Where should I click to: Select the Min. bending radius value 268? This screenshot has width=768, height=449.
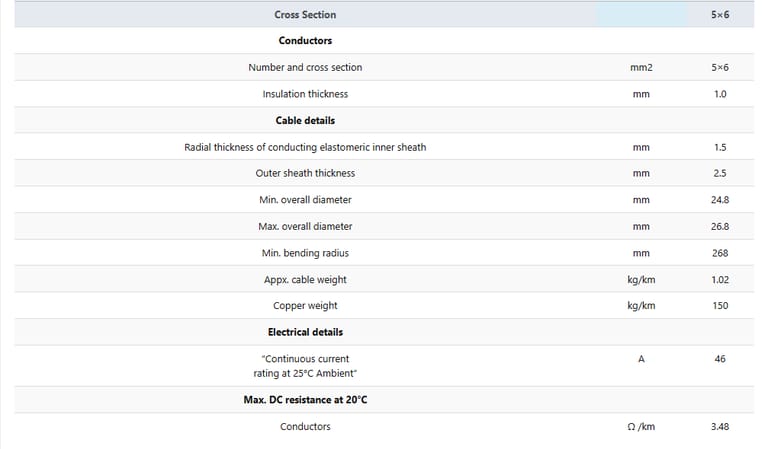click(x=720, y=253)
